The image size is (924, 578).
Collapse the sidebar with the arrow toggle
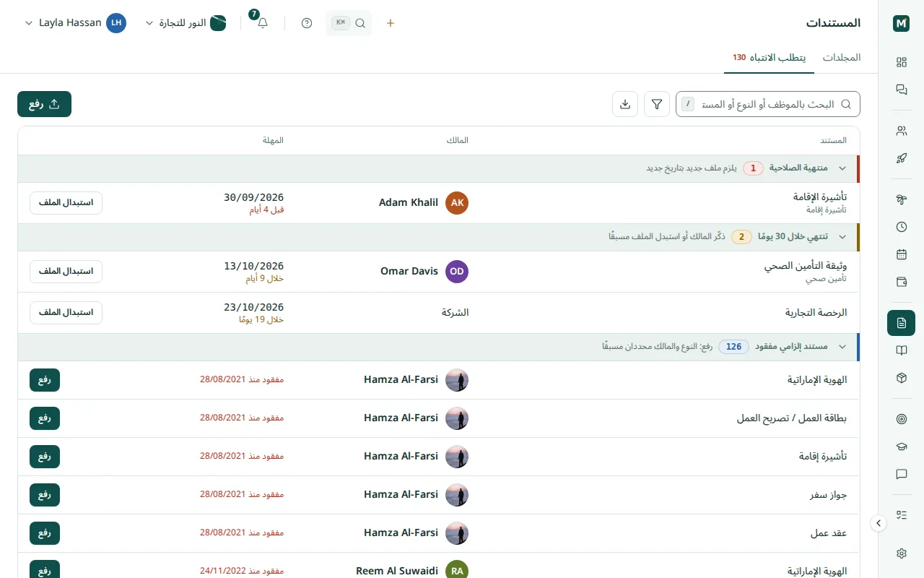tap(879, 523)
